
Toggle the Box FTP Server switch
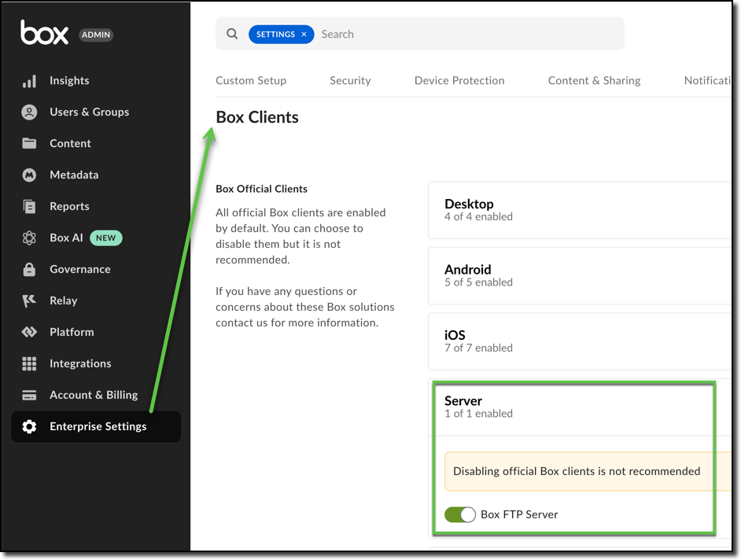tap(460, 514)
